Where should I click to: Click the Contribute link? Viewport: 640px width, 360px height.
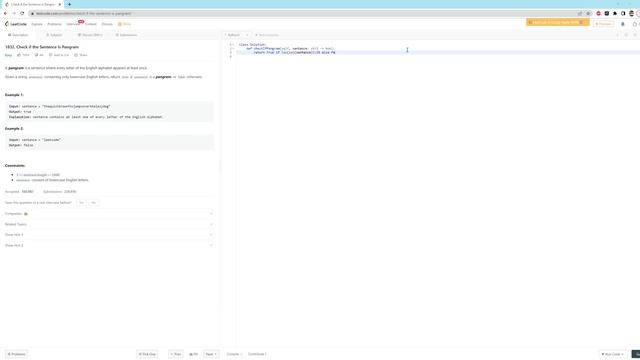click(257, 354)
